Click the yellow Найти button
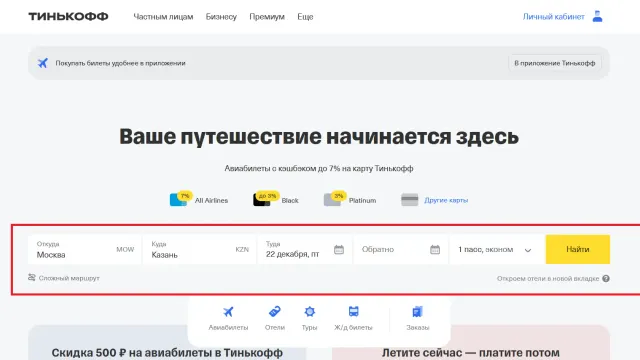The width and height of the screenshot is (640, 360). tap(578, 249)
